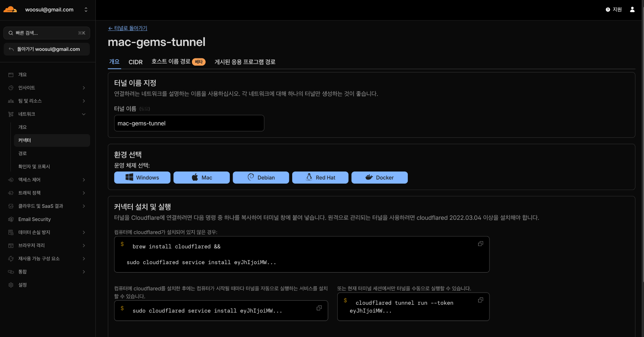The width and height of the screenshot is (644, 337).
Task: Copy the sudo service install command
Action: [x=319, y=308]
